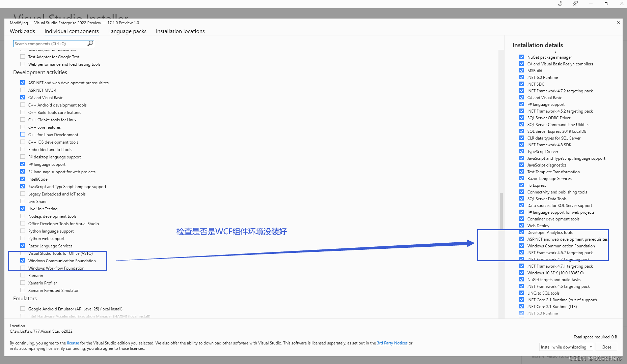Tick the C++ core features checkbox

click(23, 127)
